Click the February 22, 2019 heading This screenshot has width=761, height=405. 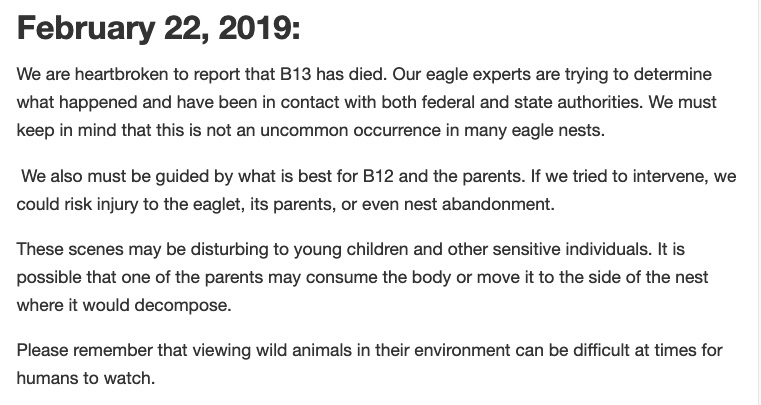tap(159, 28)
